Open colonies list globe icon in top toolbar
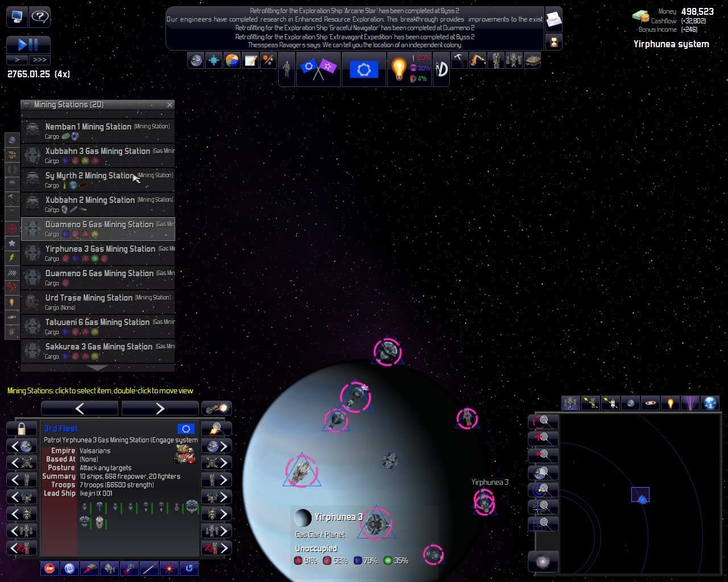The height and width of the screenshot is (582, 728). [x=196, y=60]
